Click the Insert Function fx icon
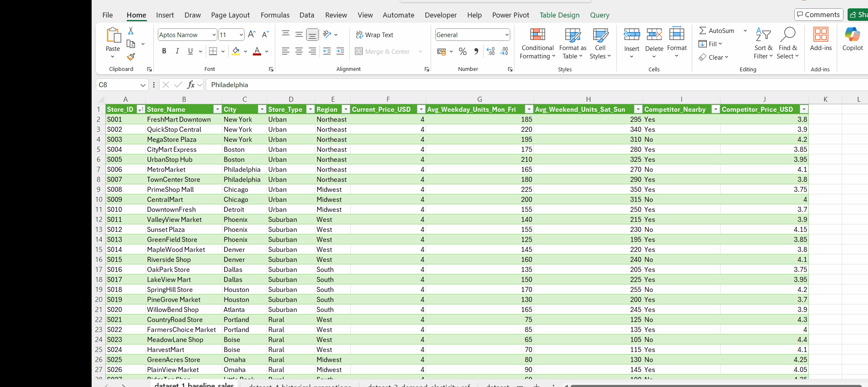The height and width of the screenshot is (387, 868). 191,85
